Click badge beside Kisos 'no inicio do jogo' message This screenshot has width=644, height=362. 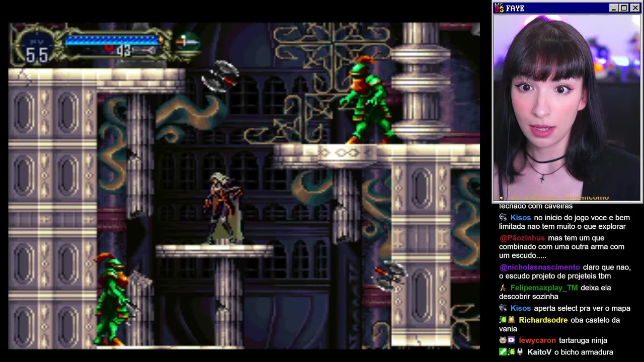click(503, 218)
